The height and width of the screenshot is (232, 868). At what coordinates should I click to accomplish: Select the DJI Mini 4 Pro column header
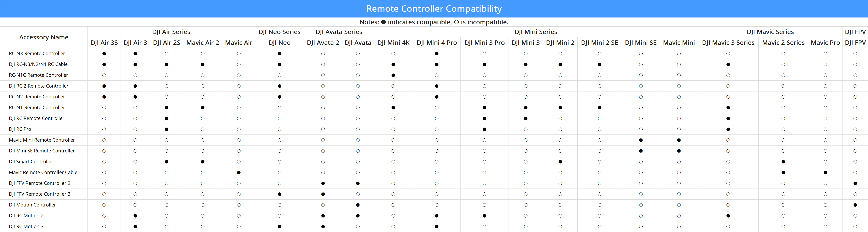coord(436,43)
